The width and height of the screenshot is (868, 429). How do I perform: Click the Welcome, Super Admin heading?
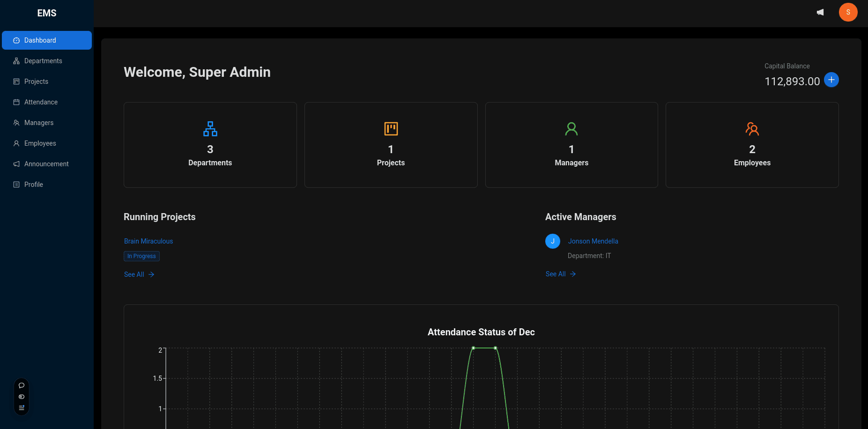(197, 72)
